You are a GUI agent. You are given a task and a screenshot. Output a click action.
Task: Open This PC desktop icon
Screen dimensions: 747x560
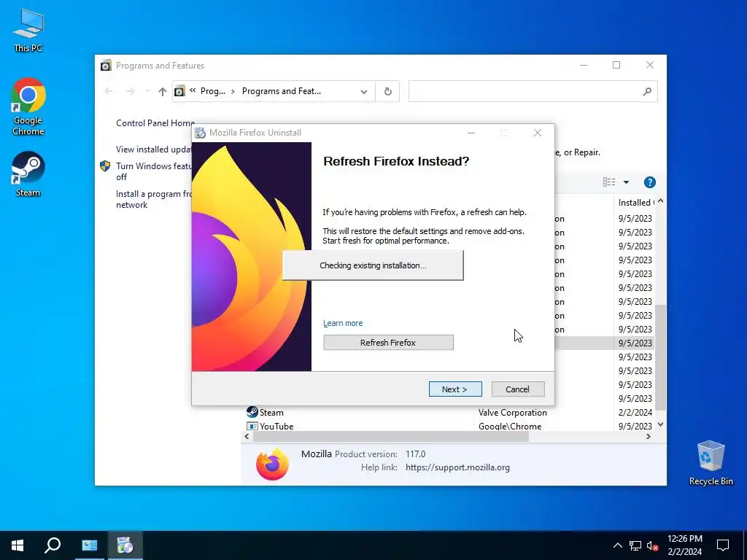[28, 30]
